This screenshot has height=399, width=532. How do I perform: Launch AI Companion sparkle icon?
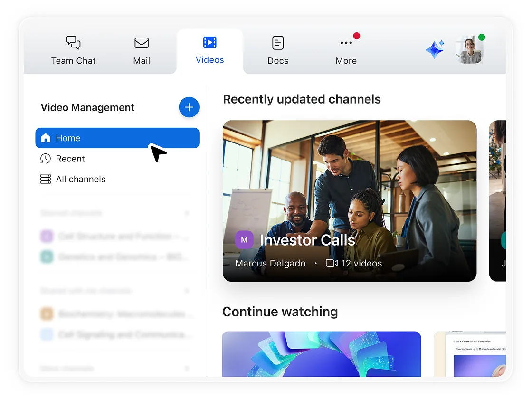435,50
